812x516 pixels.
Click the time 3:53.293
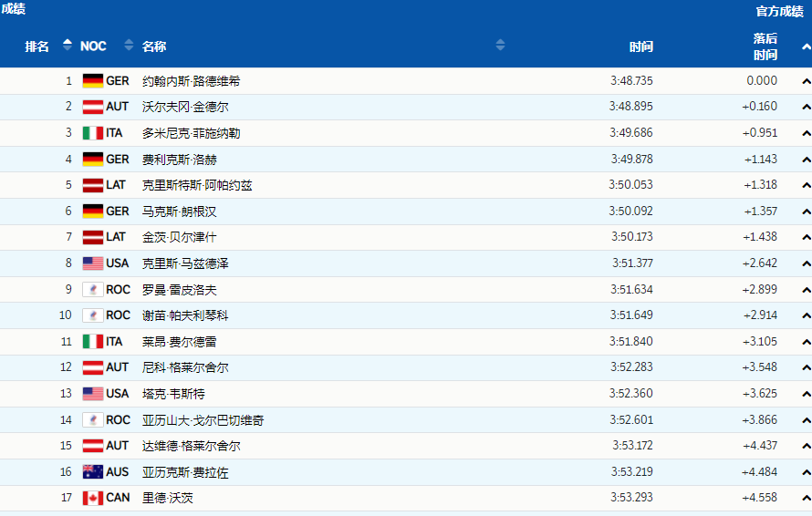pyautogui.click(x=631, y=498)
